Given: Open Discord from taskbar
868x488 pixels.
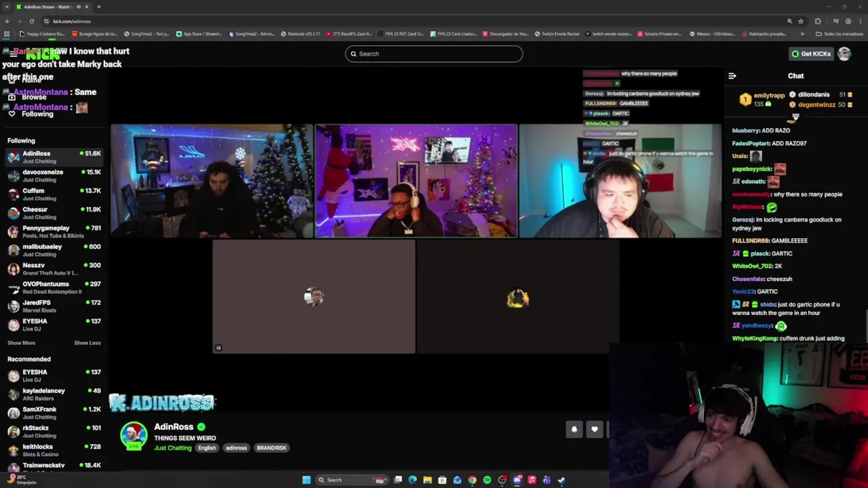Looking at the screenshot, I should pyautogui.click(x=517, y=480).
